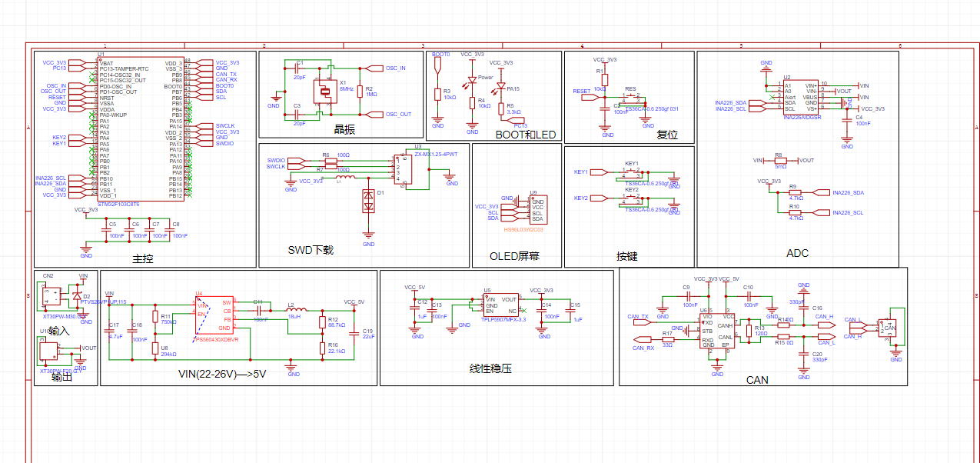980x463 pixels.
Task: Click resistor R5 3.3kΩ
Action: coord(501,110)
